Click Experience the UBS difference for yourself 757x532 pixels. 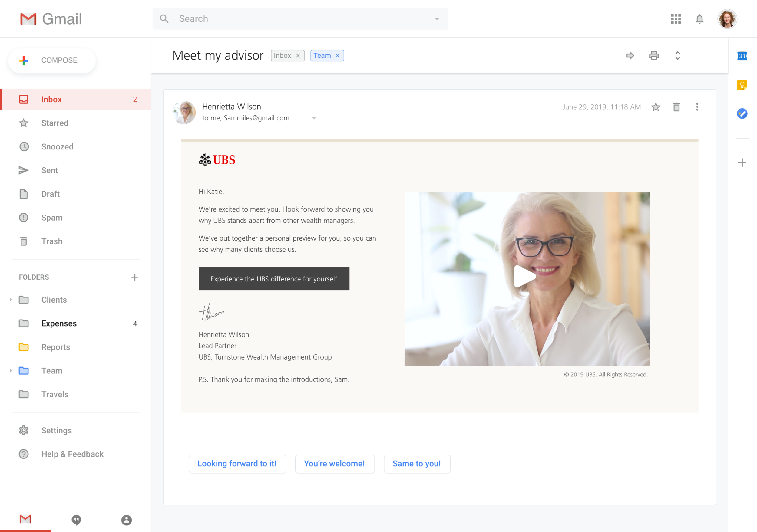click(x=274, y=279)
